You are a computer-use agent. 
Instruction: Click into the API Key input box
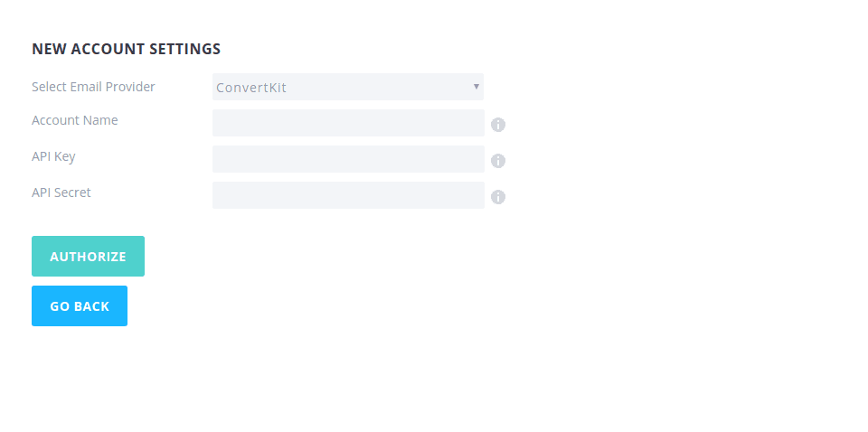348,159
